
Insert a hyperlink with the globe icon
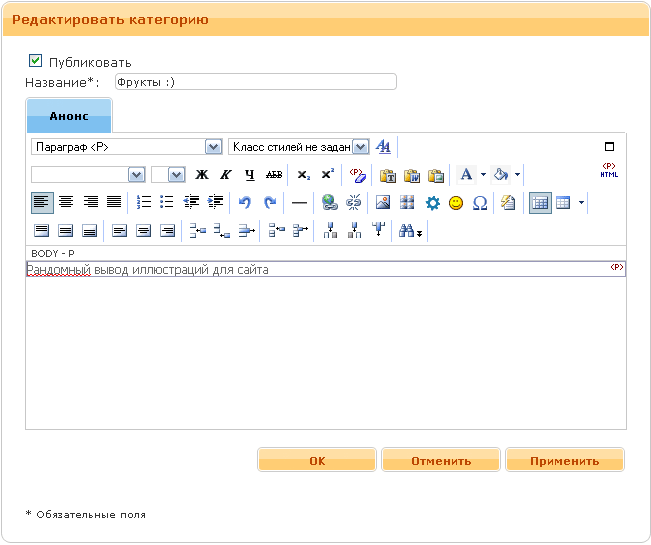click(x=329, y=202)
